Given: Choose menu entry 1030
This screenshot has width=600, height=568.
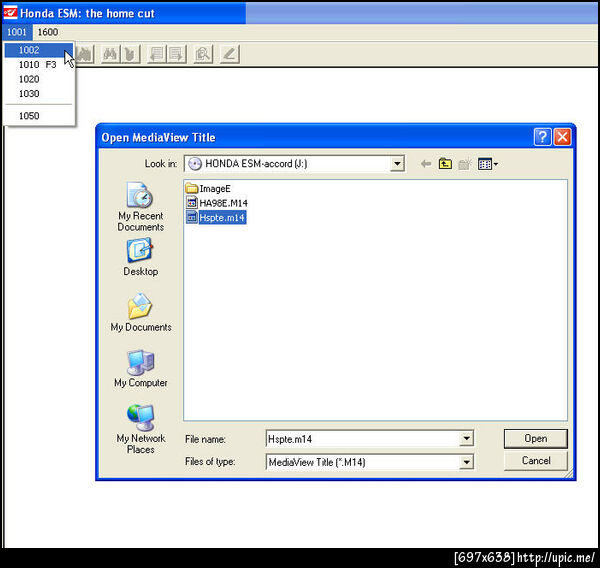Looking at the screenshot, I should pyautogui.click(x=38, y=94).
